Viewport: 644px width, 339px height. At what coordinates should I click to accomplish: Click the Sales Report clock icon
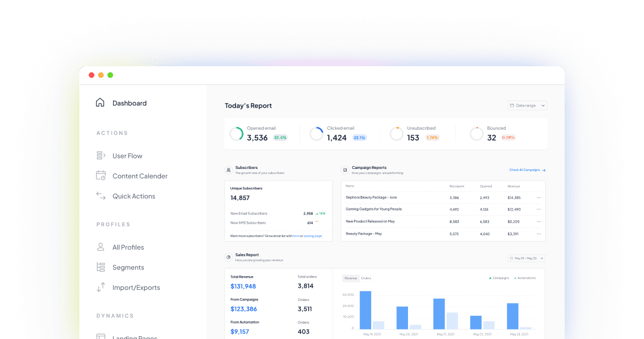[229, 257]
